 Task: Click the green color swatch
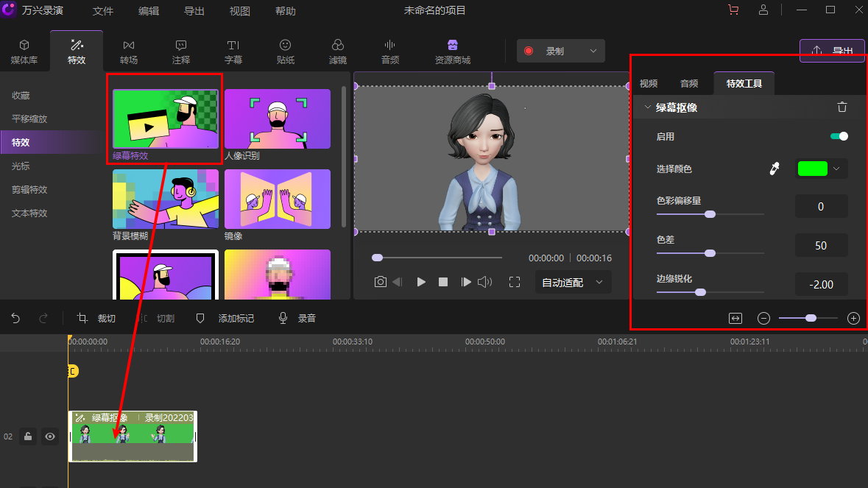tap(812, 169)
